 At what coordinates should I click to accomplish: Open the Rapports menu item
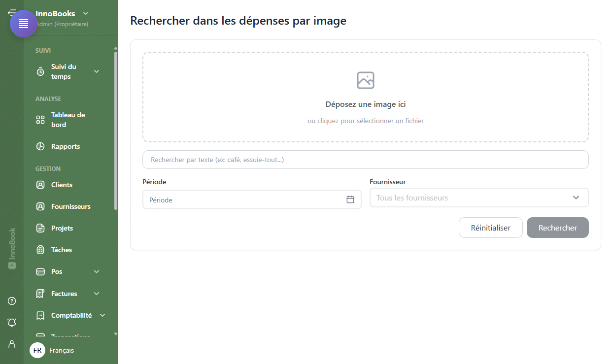tap(66, 146)
